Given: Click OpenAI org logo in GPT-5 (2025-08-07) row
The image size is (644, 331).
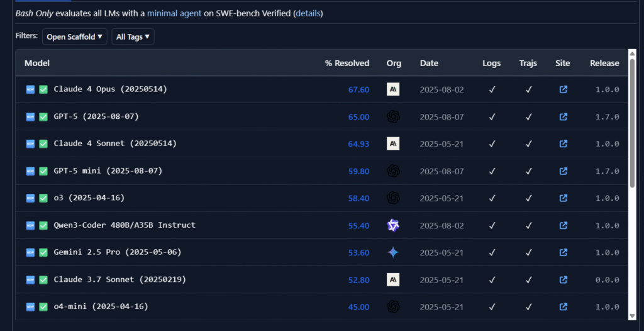Looking at the screenshot, I should (393, 117).
